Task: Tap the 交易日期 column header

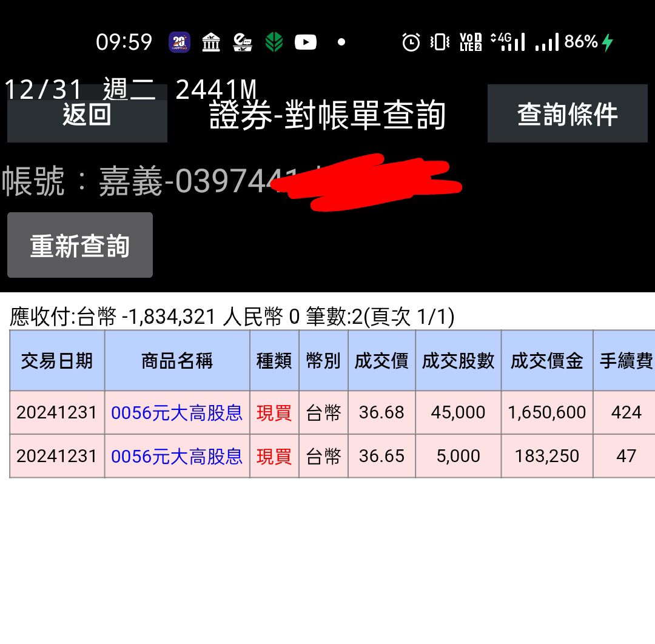Action: 56,361
